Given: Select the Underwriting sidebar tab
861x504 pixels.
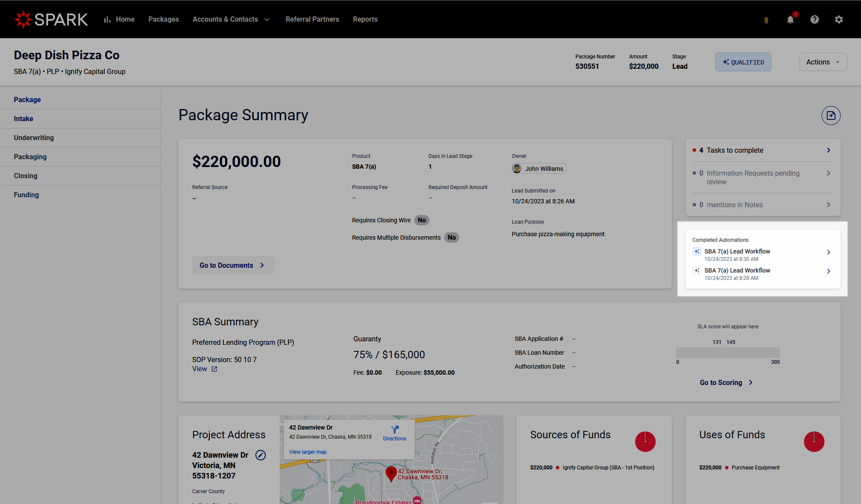Looking at the screenshot, I should pos(81,138).
